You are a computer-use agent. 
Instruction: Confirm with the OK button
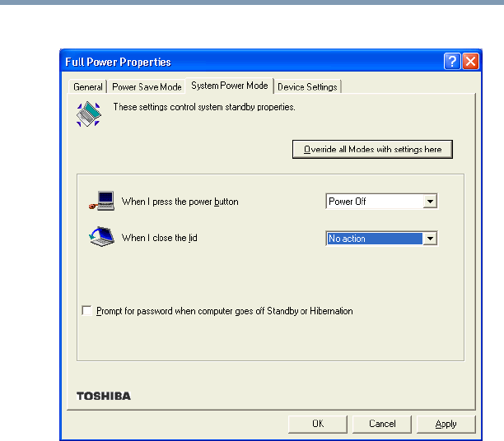pyautogui.click(x=318, y=424)
